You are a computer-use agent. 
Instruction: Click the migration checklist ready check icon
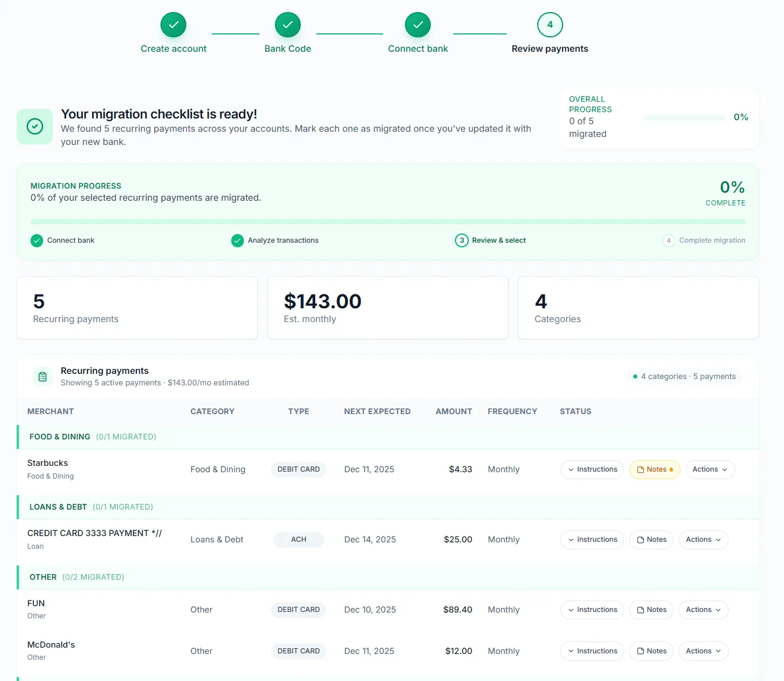pyautogui.click(x=35, y=127)
